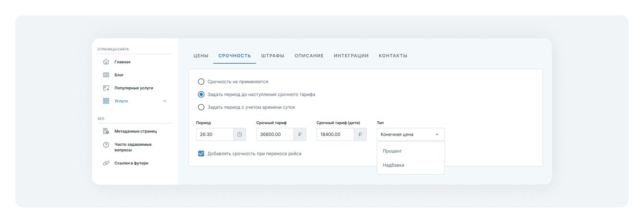The image size is (644, 223).
Task: Click the blog icon beside Блог
Action: 106,75
